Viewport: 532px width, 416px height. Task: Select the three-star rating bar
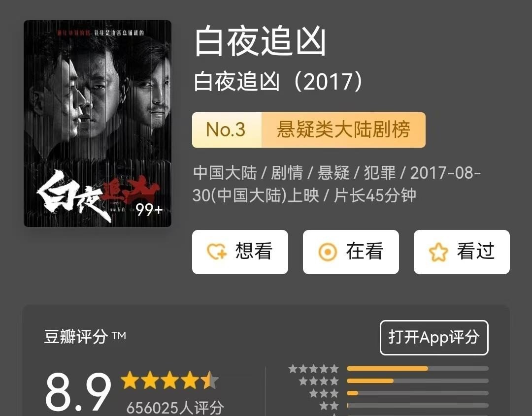[418, 393]
